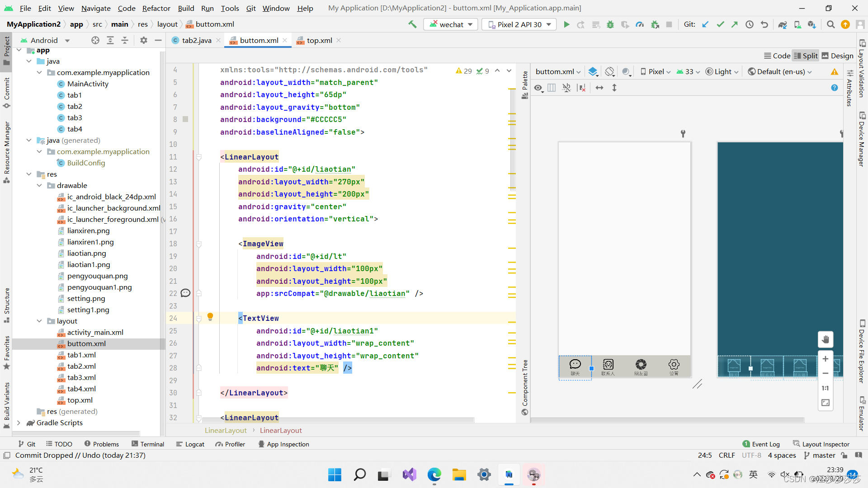
Task: Toggle the design view options eye icon
Action: pyautogui.click(x=538, y=88)
